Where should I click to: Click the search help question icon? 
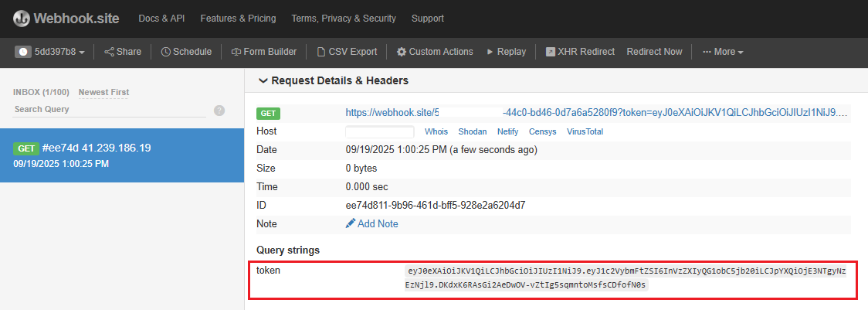coord(219,111)
